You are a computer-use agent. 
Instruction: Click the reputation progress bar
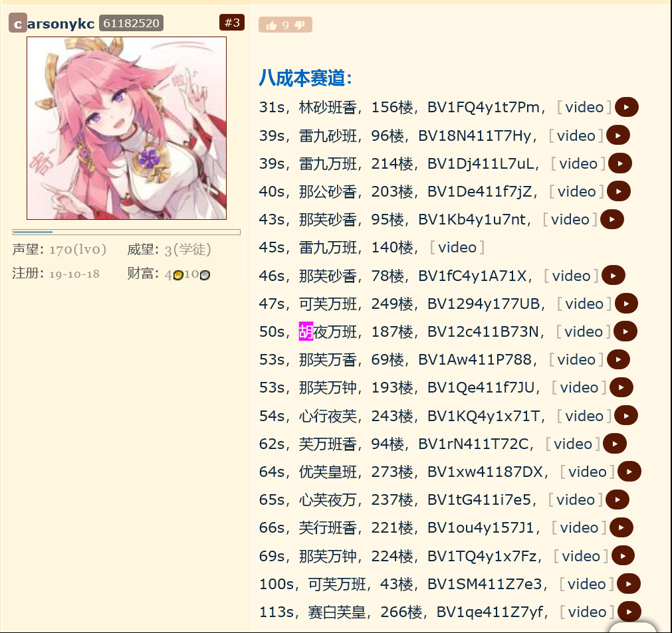126,232
